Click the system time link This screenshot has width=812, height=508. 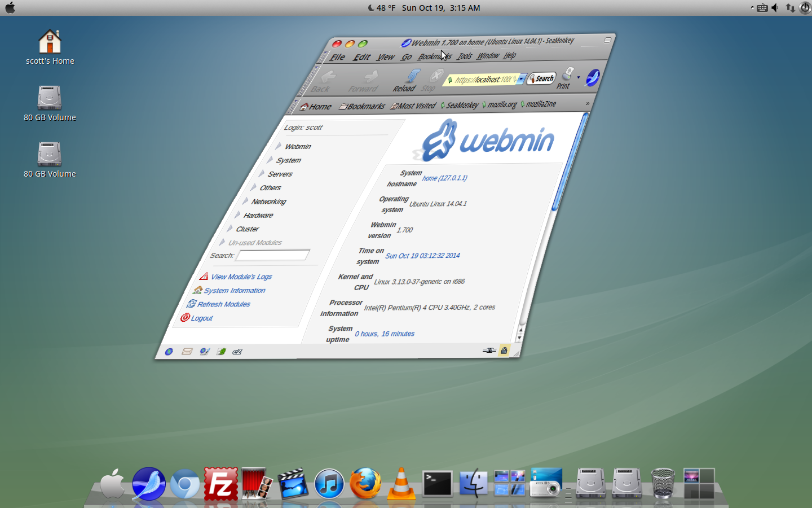click(422, 256)
